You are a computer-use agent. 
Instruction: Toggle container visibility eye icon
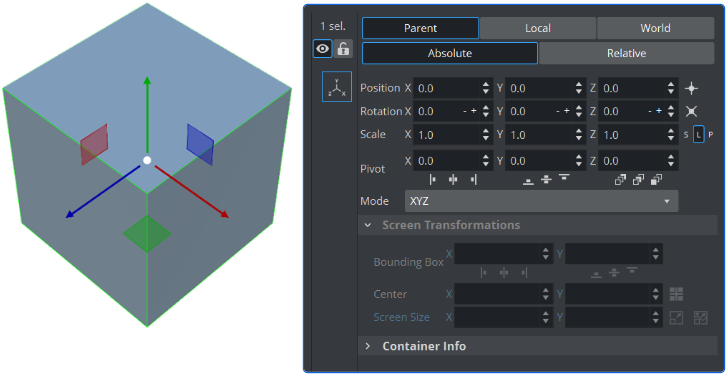(x=323, y=48)
